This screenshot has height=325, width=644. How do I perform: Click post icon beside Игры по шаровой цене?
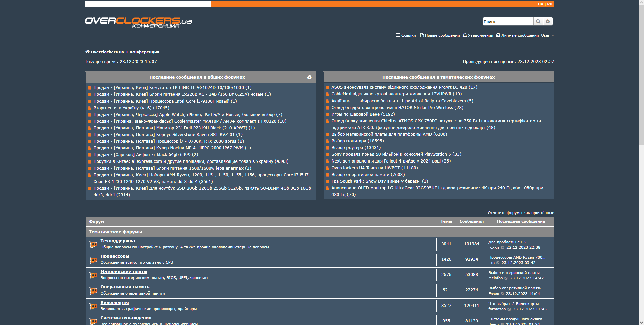pos(328,114)
